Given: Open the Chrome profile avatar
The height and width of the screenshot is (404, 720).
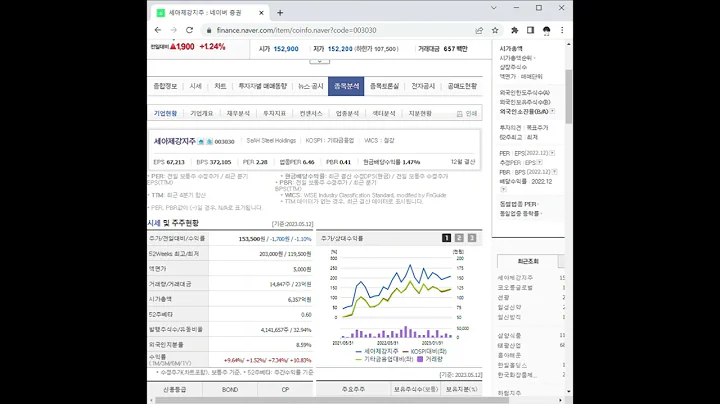Looking at the screenshot, I should click(x=546, y=30).
